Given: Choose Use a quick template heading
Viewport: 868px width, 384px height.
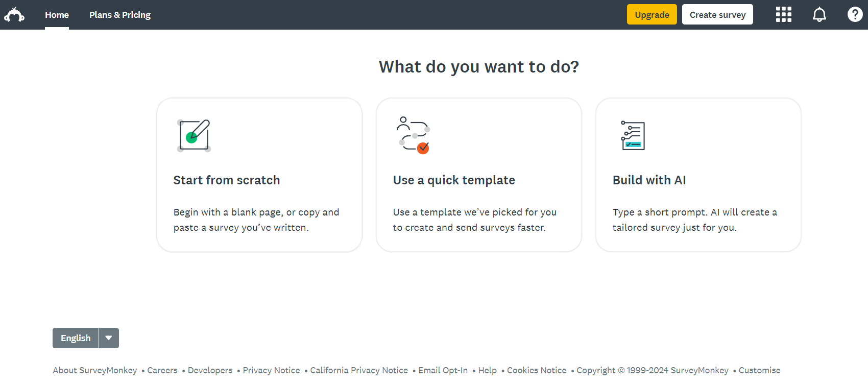Looking at the screenshot, I should coord(454,180).
